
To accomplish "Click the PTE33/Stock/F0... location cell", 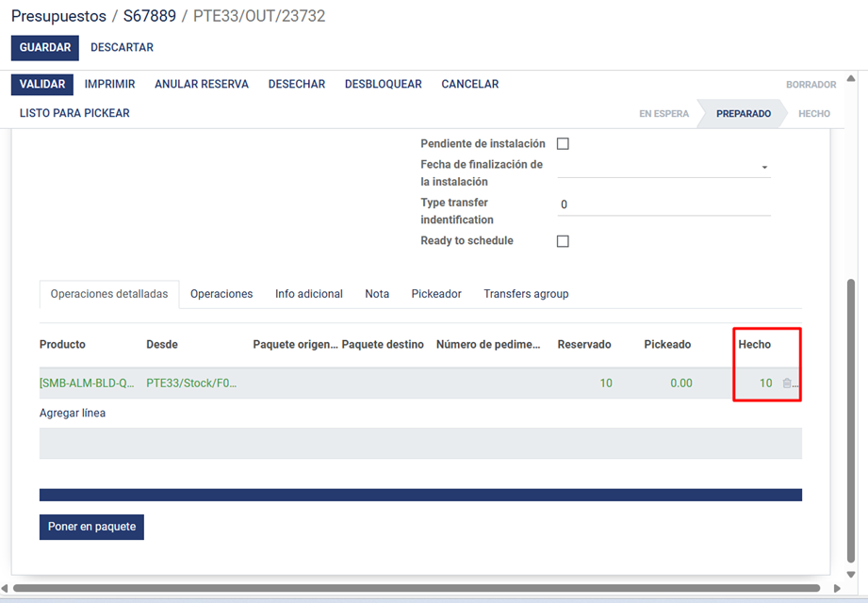I will [191, 383].
